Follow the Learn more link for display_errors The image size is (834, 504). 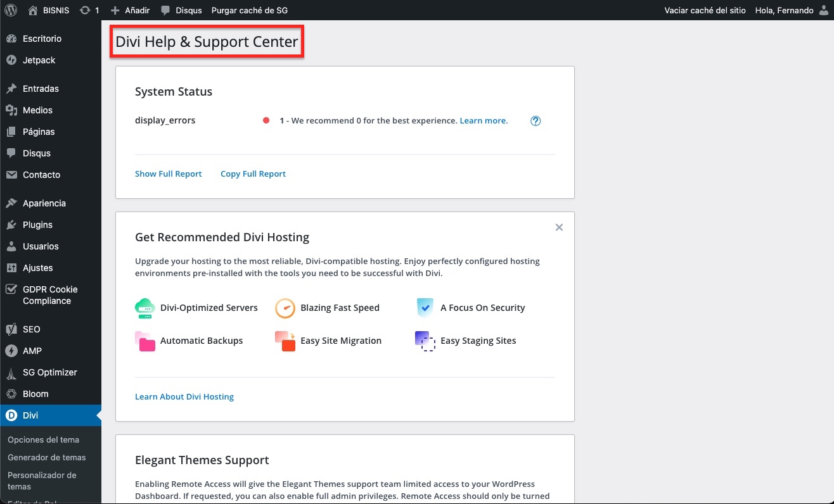click(484, 120)
